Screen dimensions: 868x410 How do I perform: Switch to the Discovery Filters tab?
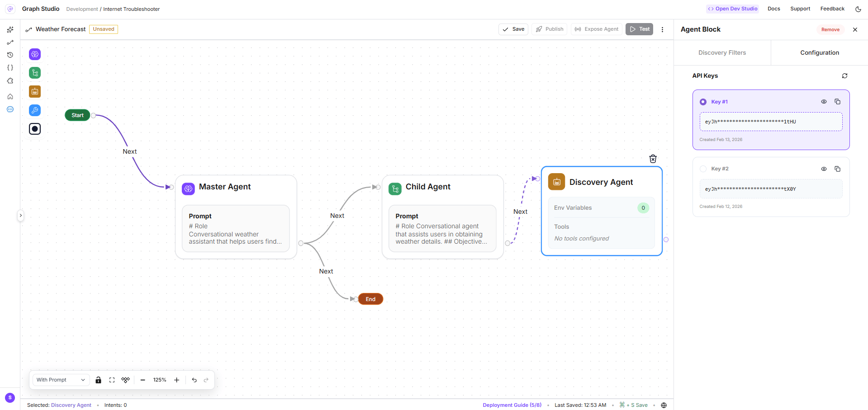click(x=722, y=53)
